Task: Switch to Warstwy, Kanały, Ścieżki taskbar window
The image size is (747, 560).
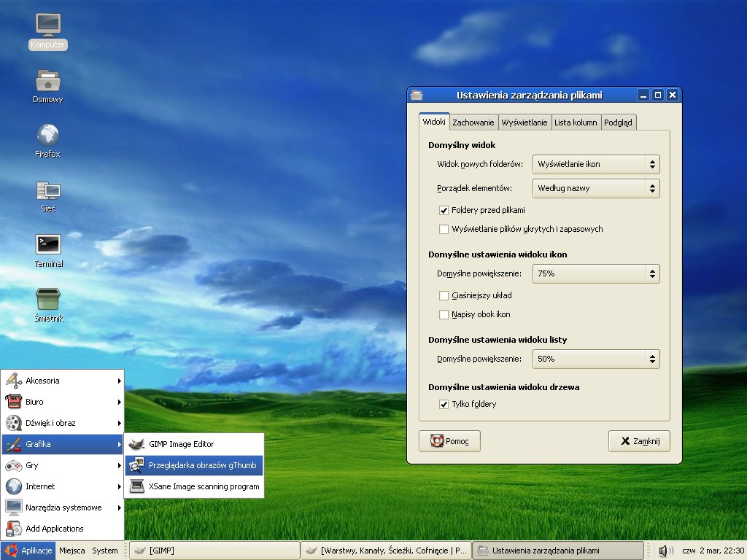Action: [387, 551]
